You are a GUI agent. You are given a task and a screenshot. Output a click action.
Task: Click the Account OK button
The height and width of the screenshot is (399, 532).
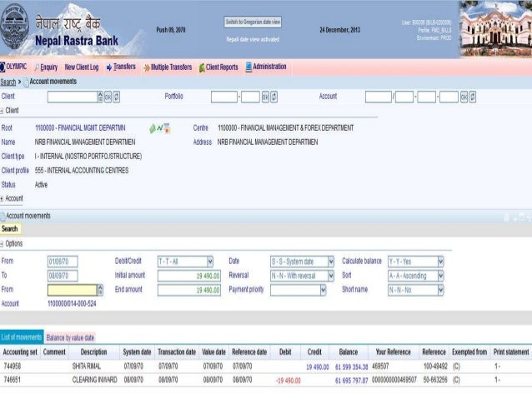pos(464,97)
